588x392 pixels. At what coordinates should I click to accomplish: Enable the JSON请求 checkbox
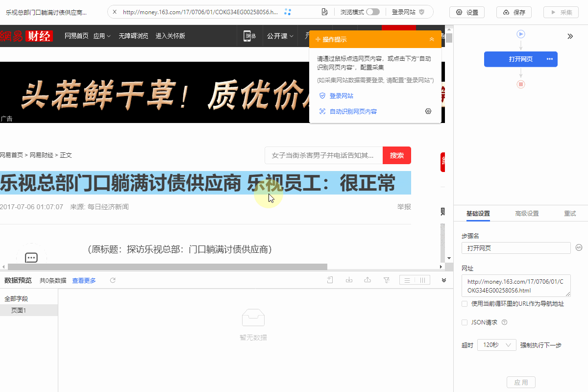click(x=465, y=322)
